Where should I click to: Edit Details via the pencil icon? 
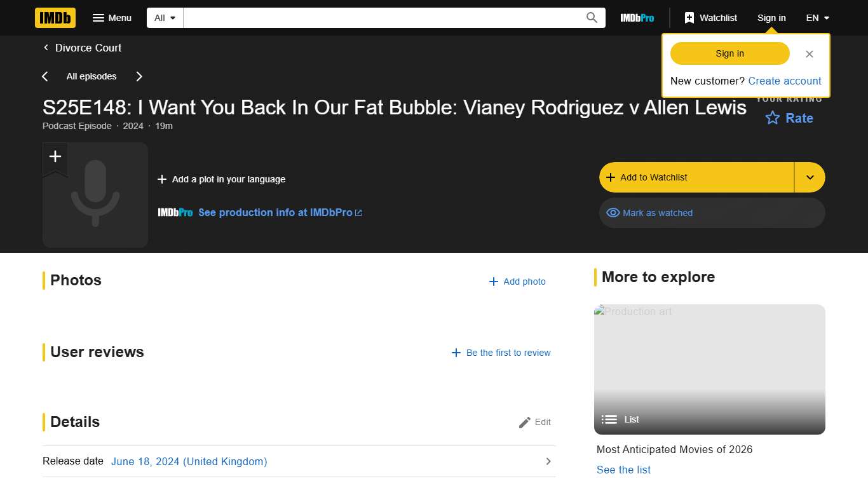click(x=525, y=422)
